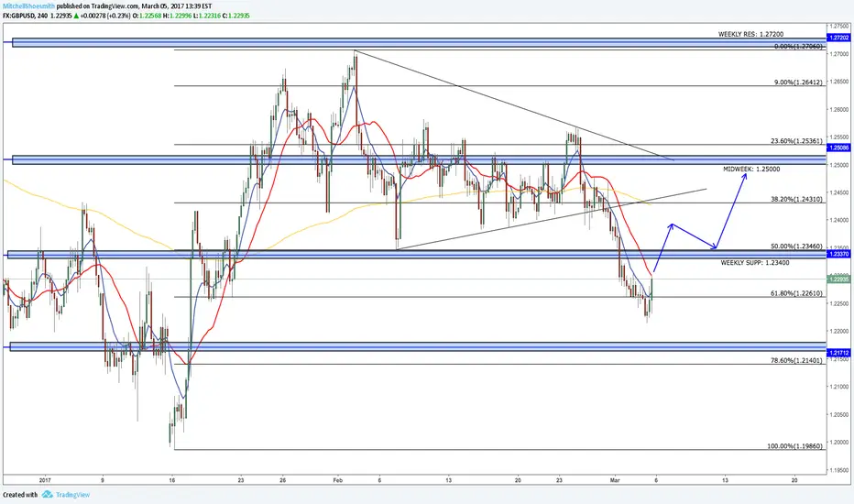Select the 23.60%(1.25361) Fibonacci label
The width and height of the screenshot is (854, 504).
click(x=797, y=140)
